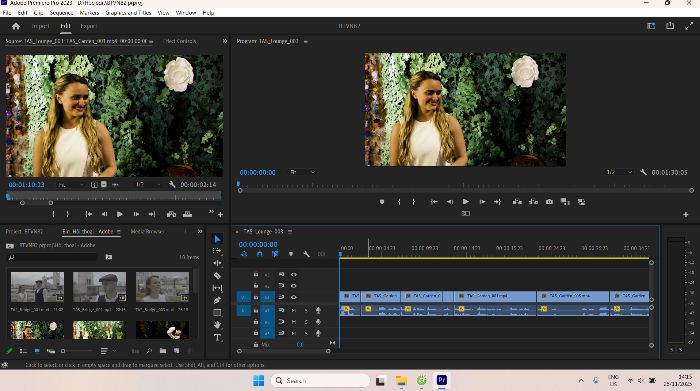The width and height of the screenshot is (700, 391).
Task: Open Source Monitor zoom level dropdown
Action: click(71, 184)
